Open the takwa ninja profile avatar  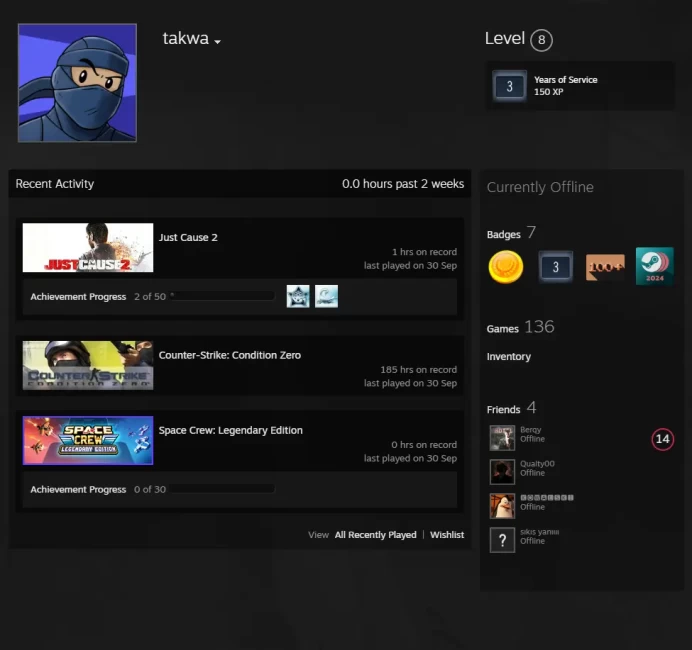point(77,83)
